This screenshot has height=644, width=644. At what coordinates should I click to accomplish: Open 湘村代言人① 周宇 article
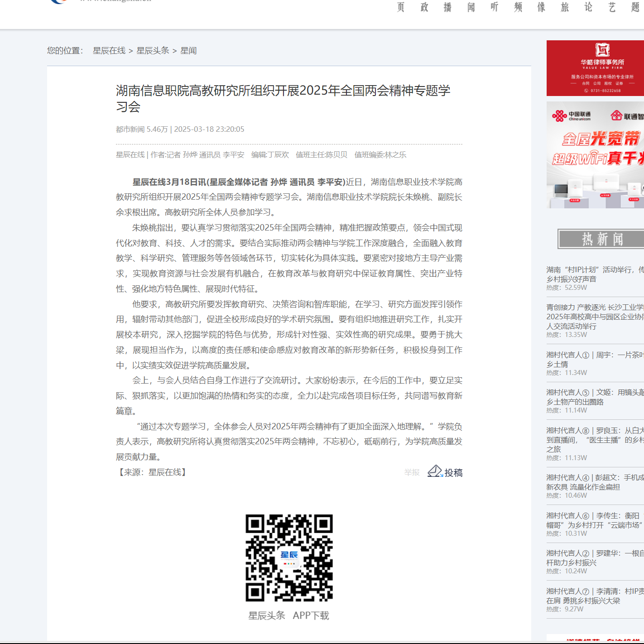click(595, 359)
